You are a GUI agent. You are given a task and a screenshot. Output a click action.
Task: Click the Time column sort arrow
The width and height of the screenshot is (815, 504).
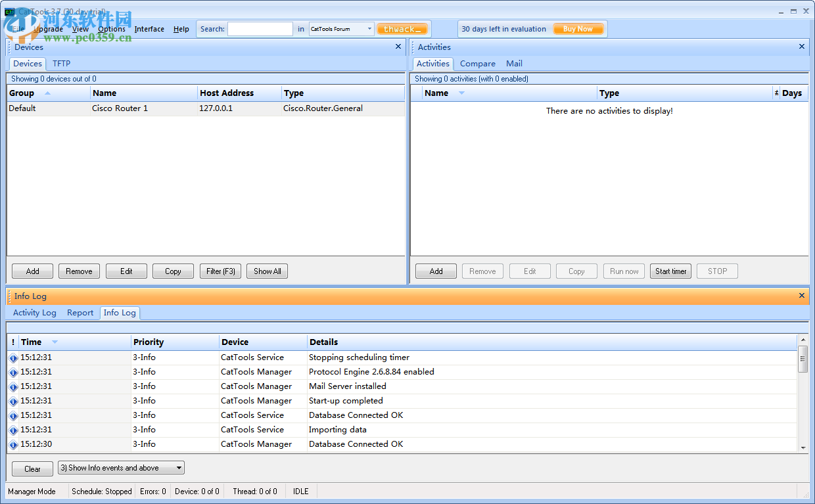click(55, 342)
